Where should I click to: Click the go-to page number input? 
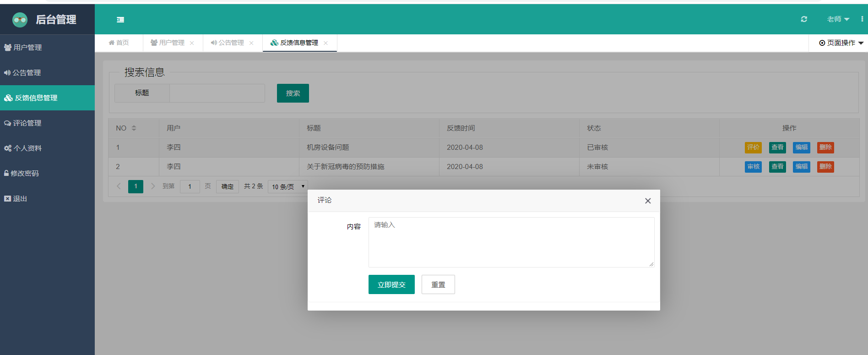point(190,186)
